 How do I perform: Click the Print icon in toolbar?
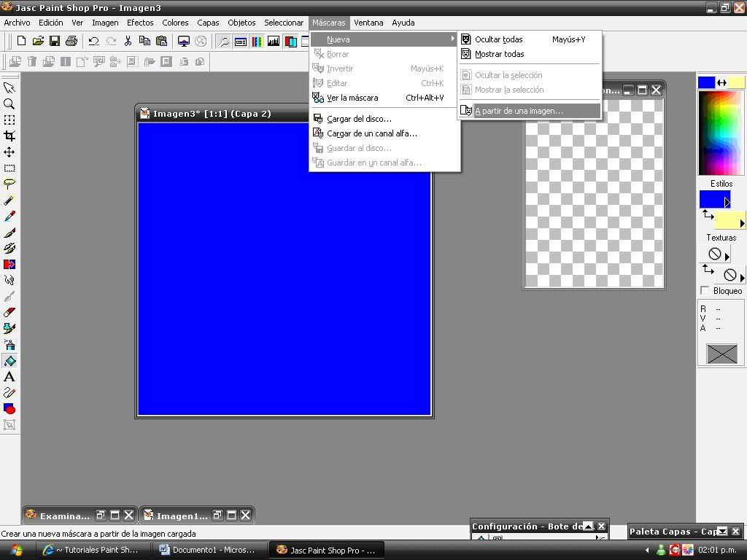click(x=71, y=42)
